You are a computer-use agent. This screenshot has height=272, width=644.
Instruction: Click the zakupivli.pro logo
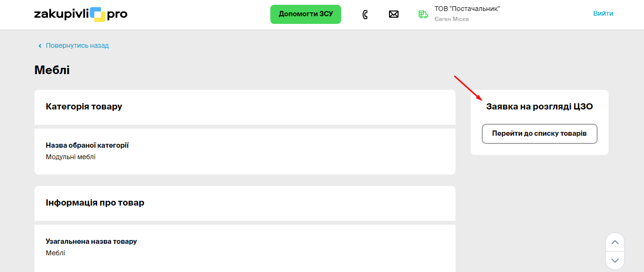pos(80,14)
